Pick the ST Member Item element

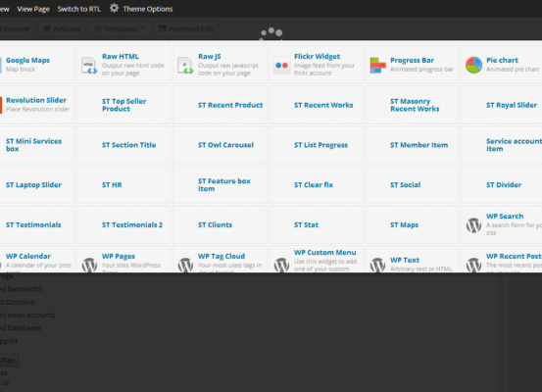click(412, 145)
